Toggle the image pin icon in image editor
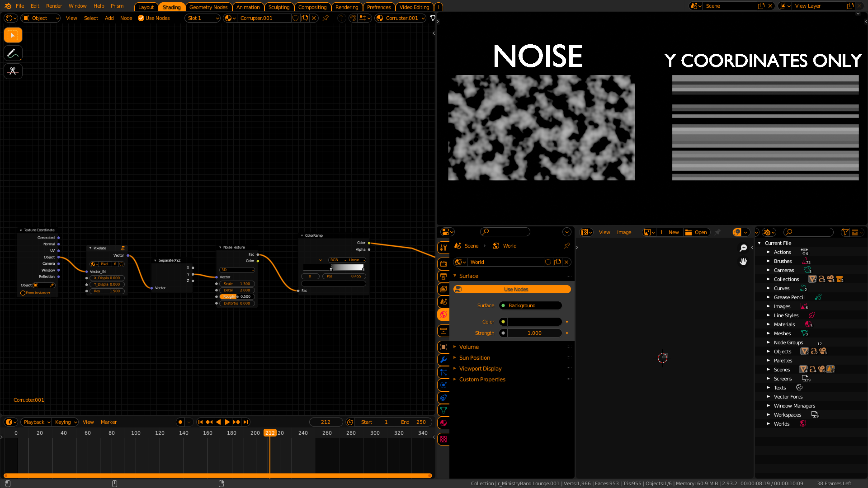This screenshot has width=868, height=488. [x=717, y=232]
